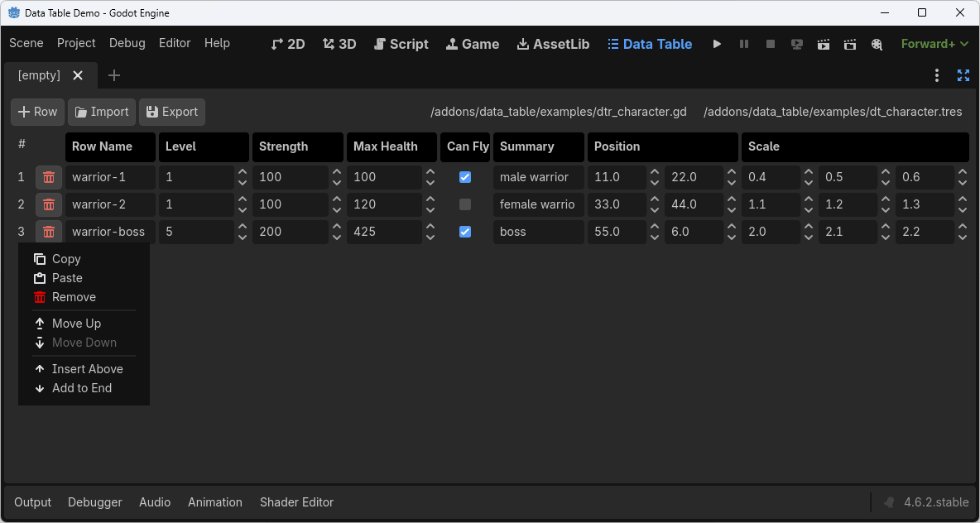This screenshot has height=523, width=980.
Task: Click the dtr_character.gd script path
Action: coord(559,112)
